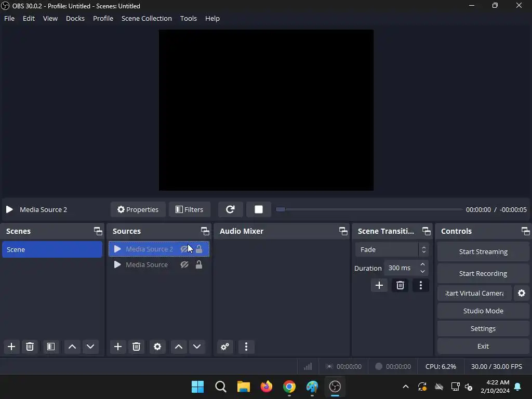Click Exit in the Controls dock
The width and height of the screenshot is (532, 399).
pos(483,346)
